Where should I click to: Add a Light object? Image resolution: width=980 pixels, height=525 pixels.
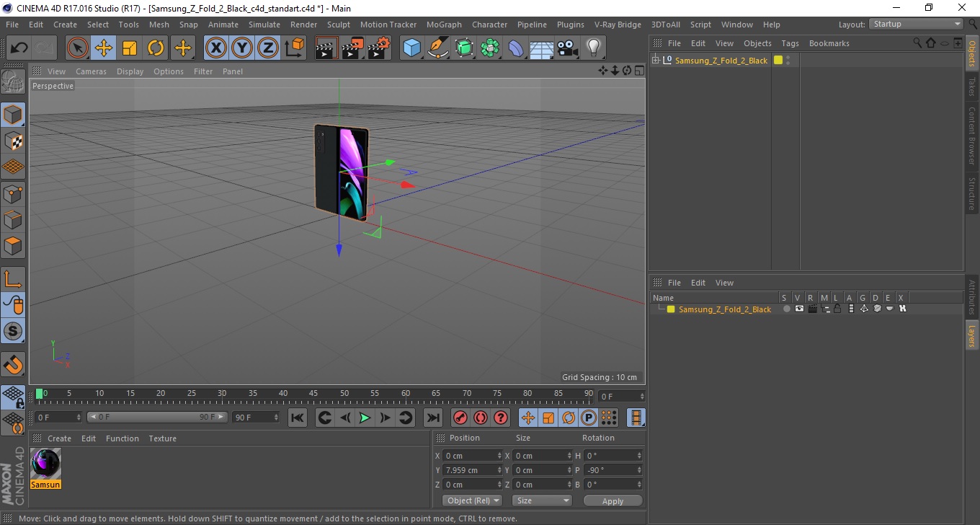coord(594,48)
